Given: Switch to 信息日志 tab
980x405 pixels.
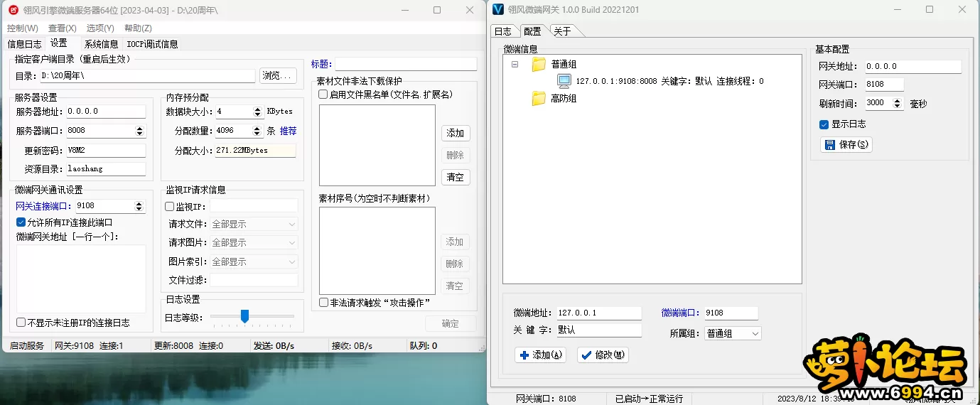Looking at the screenshot, I should 24,44.
